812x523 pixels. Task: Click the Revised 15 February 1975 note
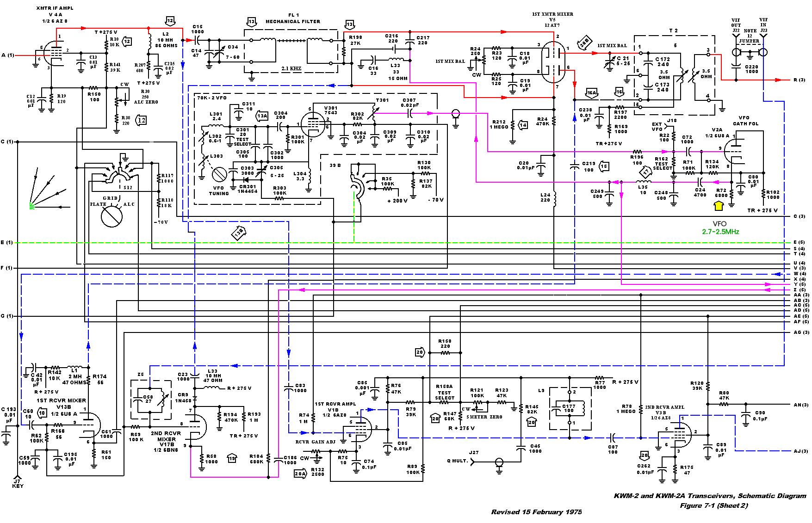coord(536,512)
